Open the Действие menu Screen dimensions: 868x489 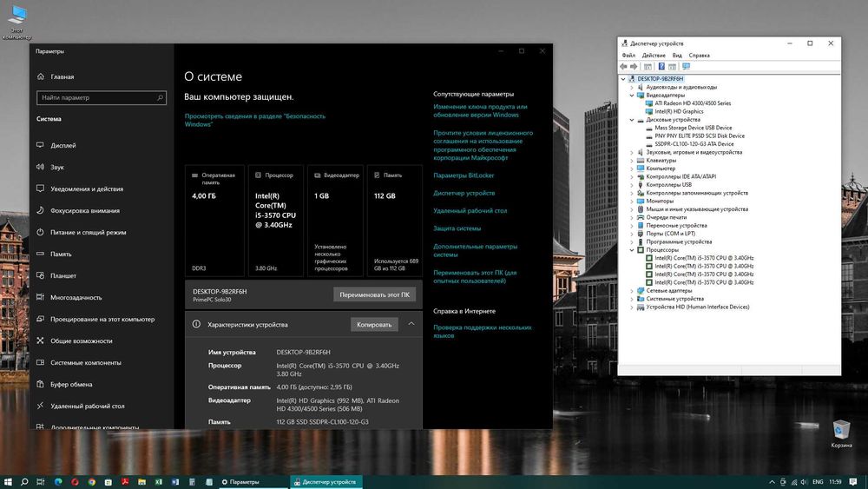click(x=654, y=56)
